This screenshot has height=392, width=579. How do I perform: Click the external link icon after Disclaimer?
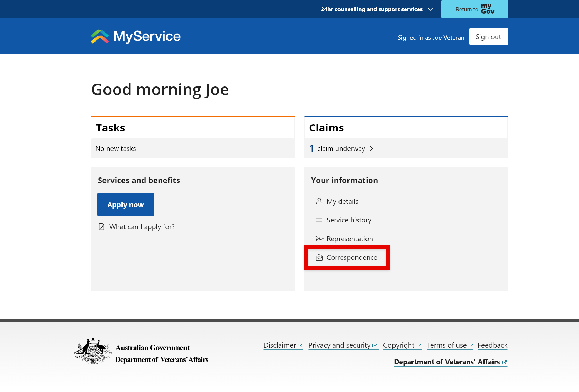tap(300, 346)
